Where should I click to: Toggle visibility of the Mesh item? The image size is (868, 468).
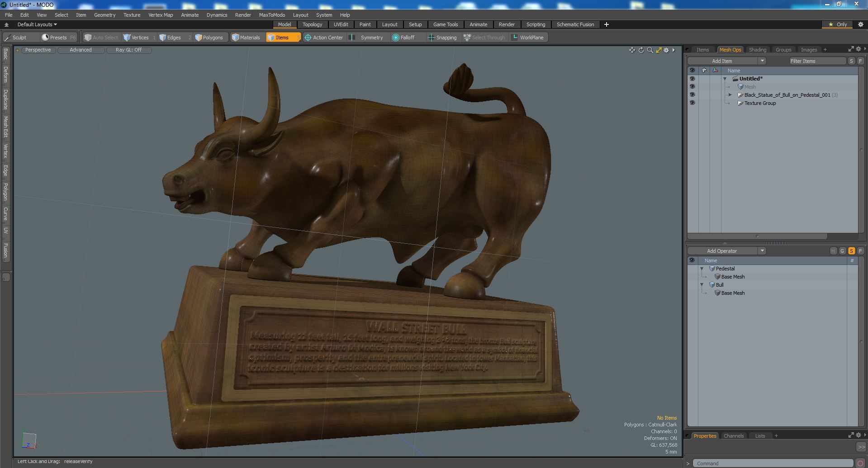click(x=692, y=87)
